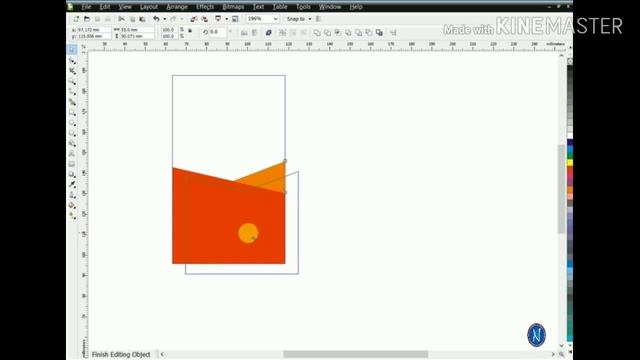This screenshot has height=360, width=640.
Task: Select the Polygon tool in the toolbox
Action: point(72,133)
